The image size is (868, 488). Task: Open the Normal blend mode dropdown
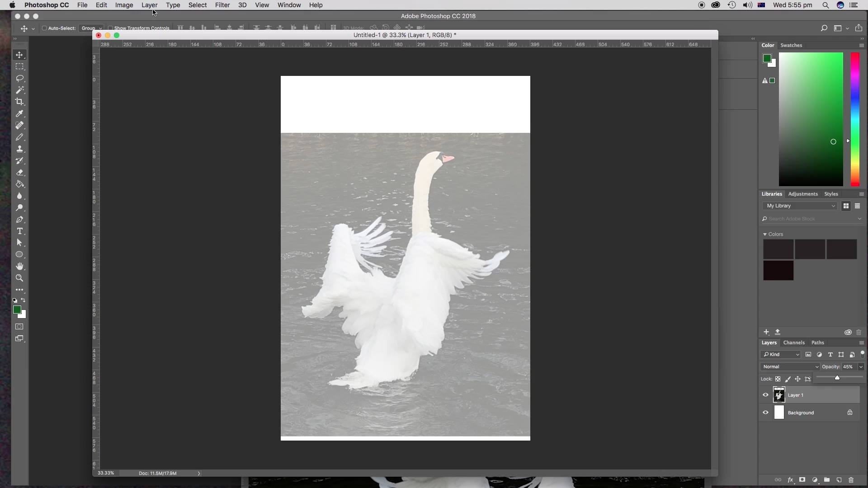click(790, 367)
